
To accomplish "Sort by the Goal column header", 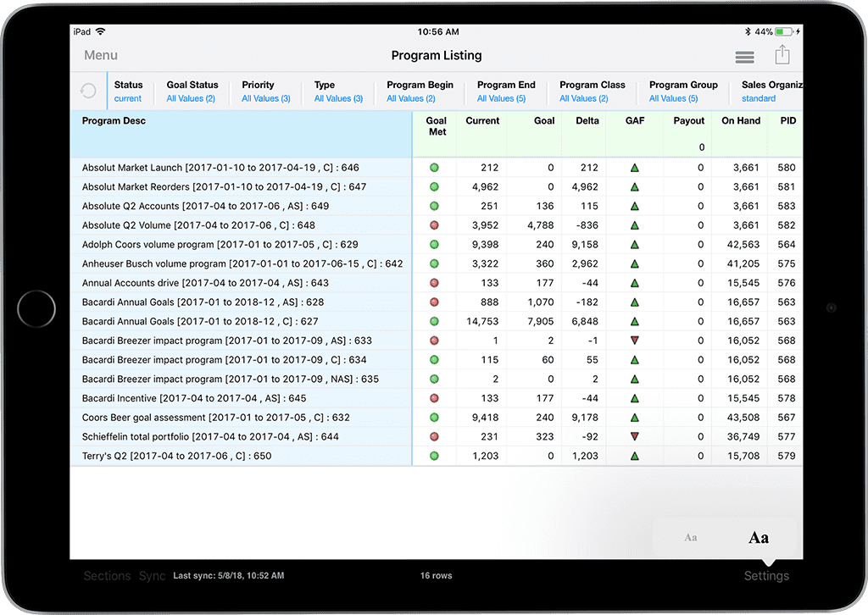I will pyautogui.click(x=544, y=120).
